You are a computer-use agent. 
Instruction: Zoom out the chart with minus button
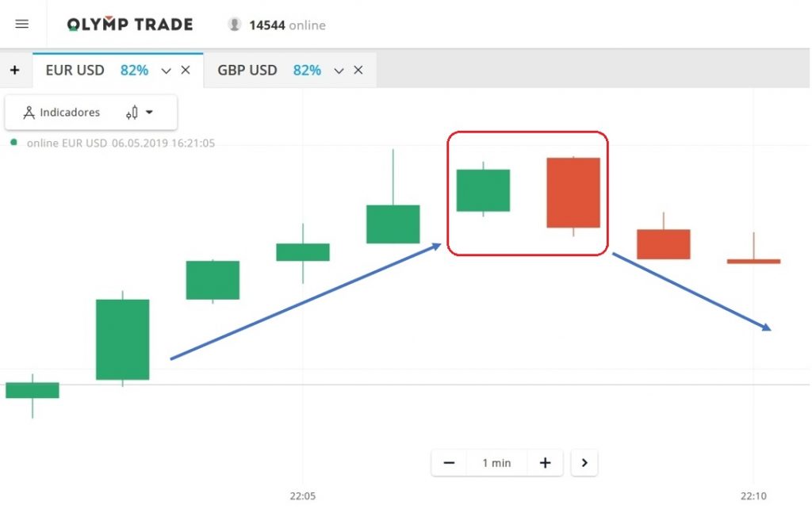(449, 463)
